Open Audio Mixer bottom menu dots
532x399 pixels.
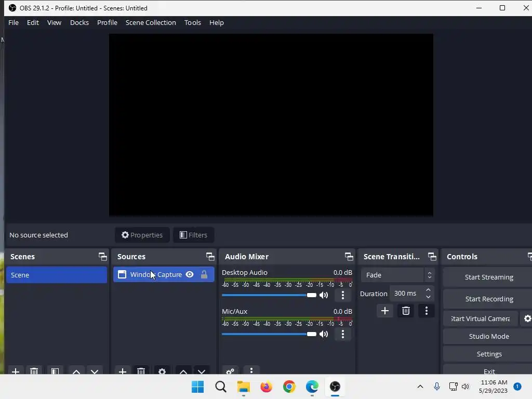pyautogui.click(x=251, y=370)
